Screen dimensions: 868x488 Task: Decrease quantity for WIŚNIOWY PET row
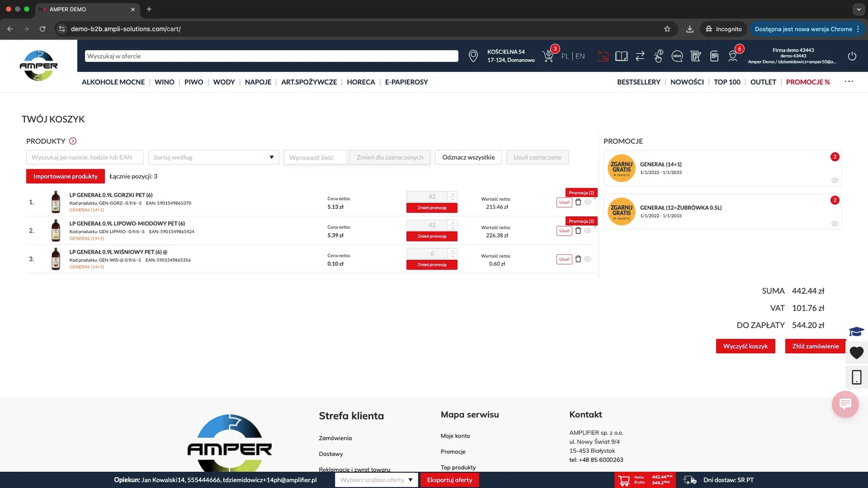452,256
